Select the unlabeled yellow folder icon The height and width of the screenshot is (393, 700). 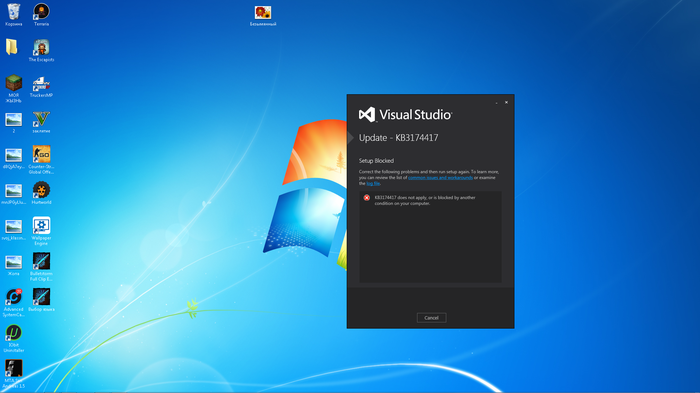(x=12, y=47)
